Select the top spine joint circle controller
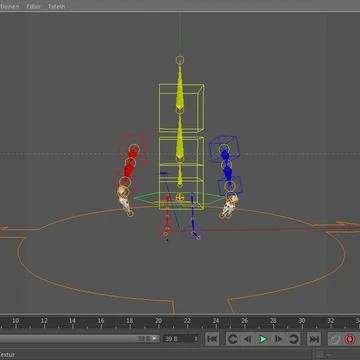The width and height of the screenshot is (360, 360). [180, 60]
